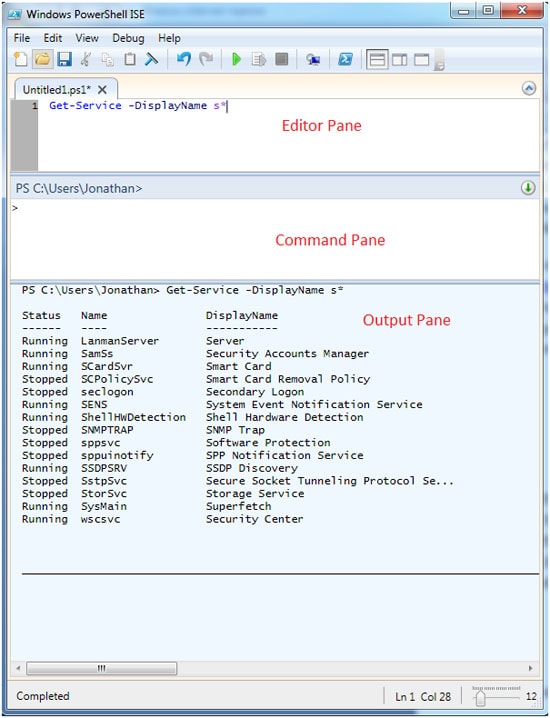Image resolution: width=550 pixels, height=718 pixels.
Task: Show script pane on top layout
Action: tap(377, 60)
